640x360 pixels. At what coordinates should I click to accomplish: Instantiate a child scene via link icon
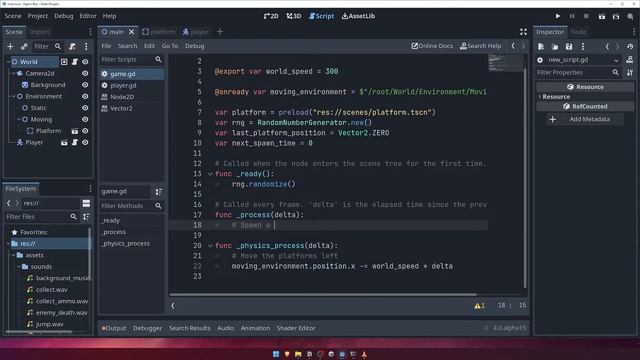pos(24,47)
